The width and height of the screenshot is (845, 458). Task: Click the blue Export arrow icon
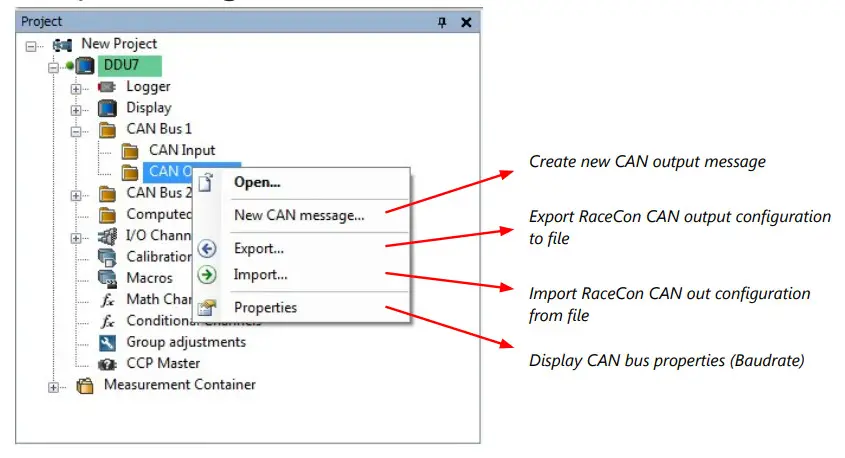207,249
